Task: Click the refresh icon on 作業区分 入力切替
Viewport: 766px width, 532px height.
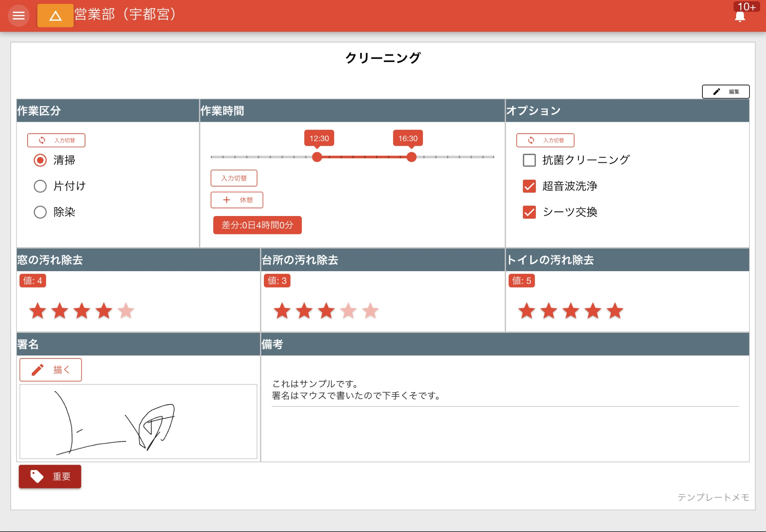Action: pyautogui.click(x=42, y=140)
